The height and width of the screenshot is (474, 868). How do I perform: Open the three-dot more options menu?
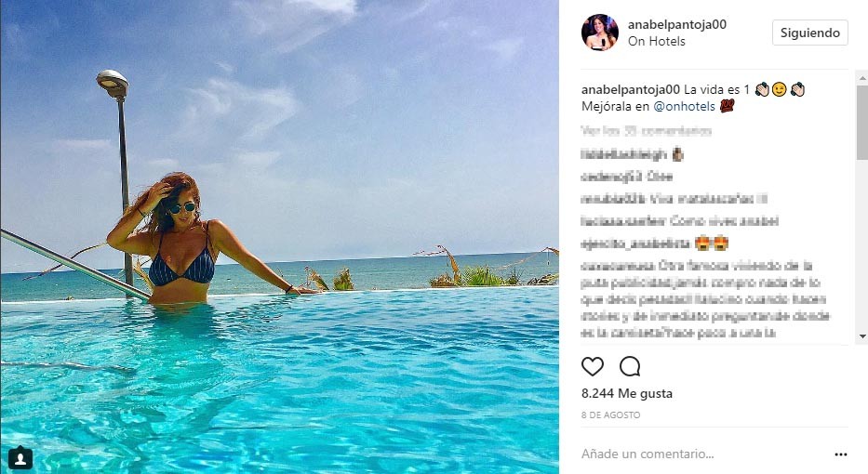[x=841, y=454]
